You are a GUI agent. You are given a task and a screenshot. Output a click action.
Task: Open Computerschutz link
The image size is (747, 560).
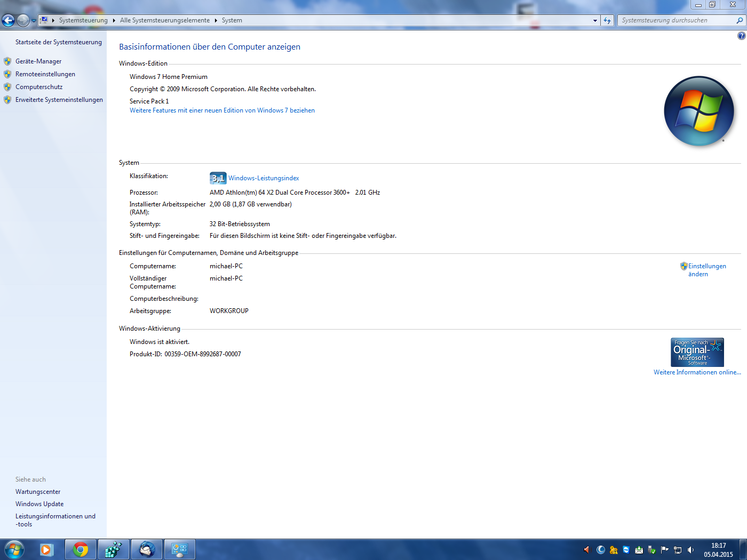coord(39,87)
